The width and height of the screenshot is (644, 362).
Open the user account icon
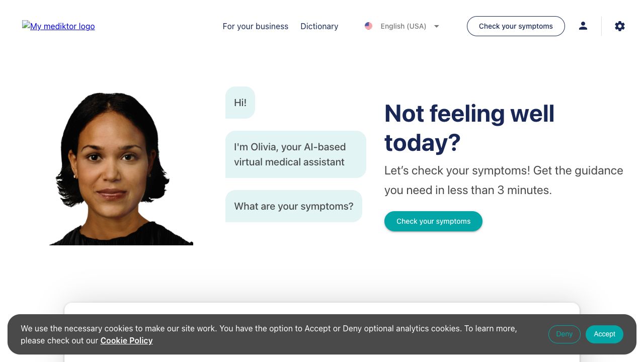click(x=583, y=26)
